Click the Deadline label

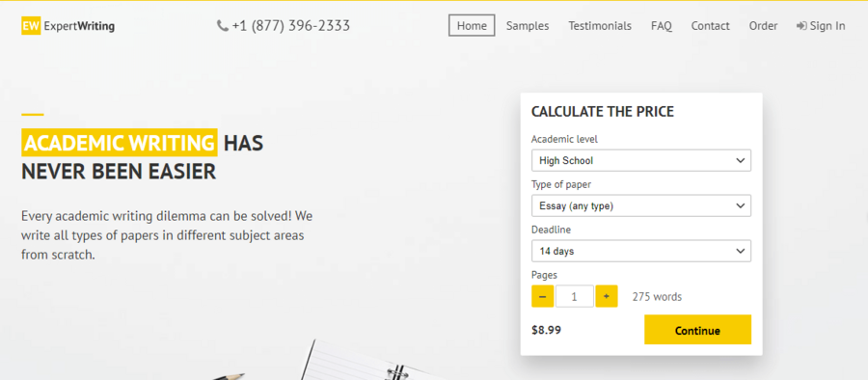coord(551,230)
